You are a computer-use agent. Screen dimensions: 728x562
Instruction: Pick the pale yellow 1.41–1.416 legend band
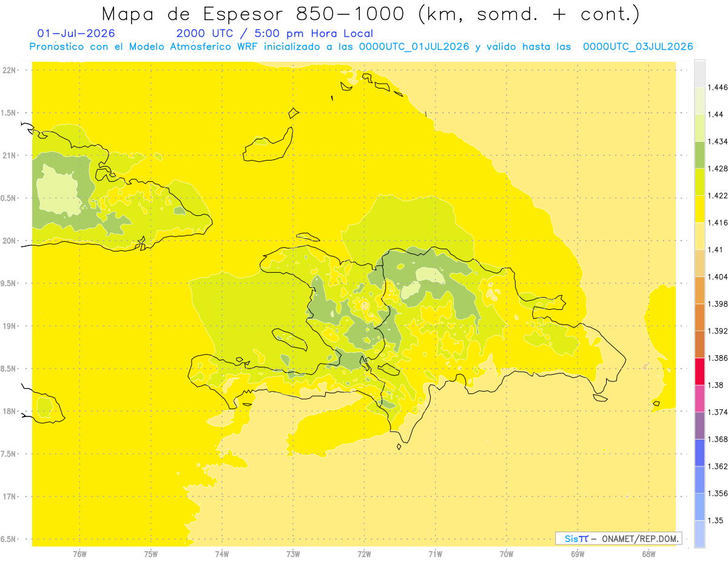[699, 236]
